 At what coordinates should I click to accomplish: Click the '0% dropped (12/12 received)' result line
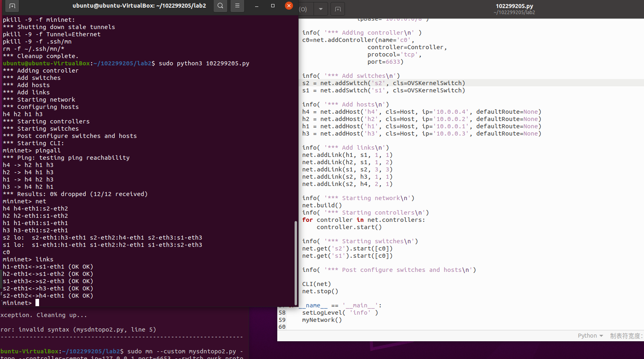[75, 194]
